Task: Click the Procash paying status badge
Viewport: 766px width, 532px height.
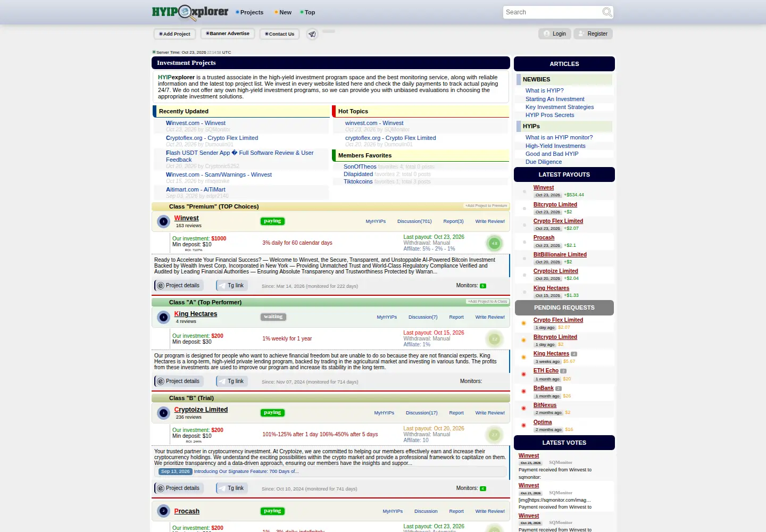Action: [272, 511]
